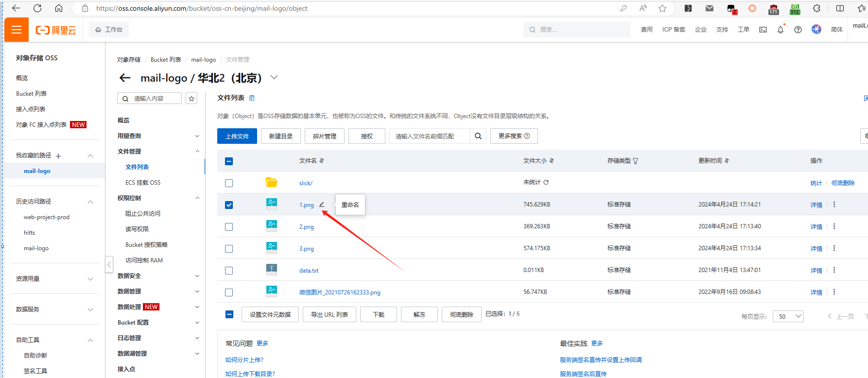This screenshot has width=868, height=378.
Task: Click the 上传文件 upload button
Action: pyautogui.click(x=237, y=136)
